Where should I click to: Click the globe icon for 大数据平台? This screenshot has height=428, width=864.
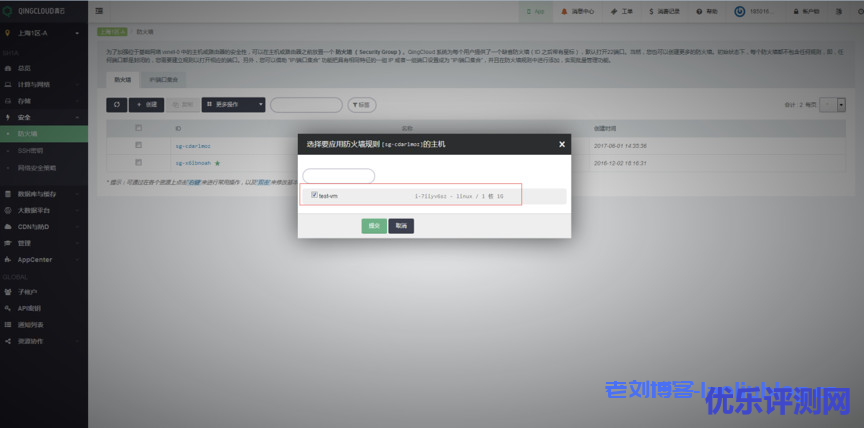[7, 210]
